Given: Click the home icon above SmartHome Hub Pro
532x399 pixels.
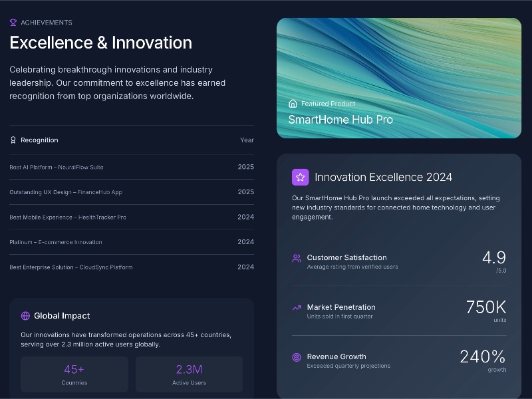Looking at the screenshot, I should click(x=293, y=104).
